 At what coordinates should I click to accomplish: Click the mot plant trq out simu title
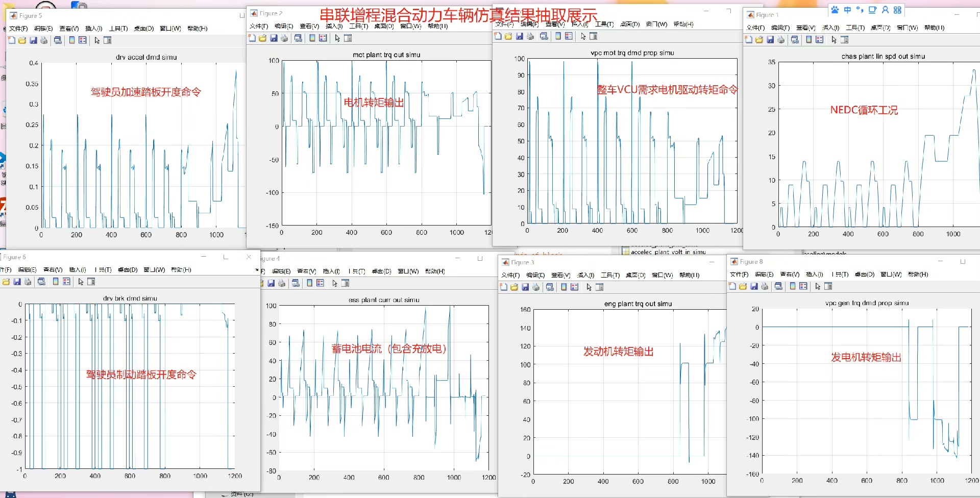point(386,55)
